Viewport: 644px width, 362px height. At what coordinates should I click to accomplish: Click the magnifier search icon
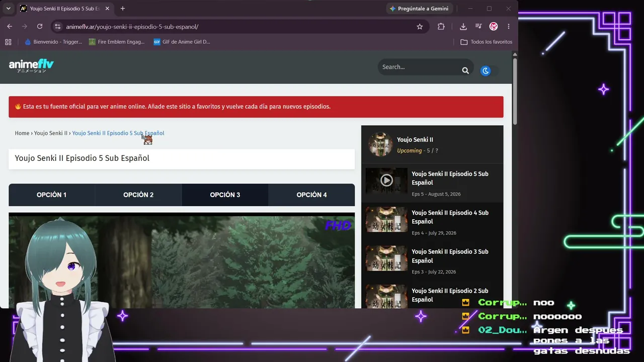point(465,70)
